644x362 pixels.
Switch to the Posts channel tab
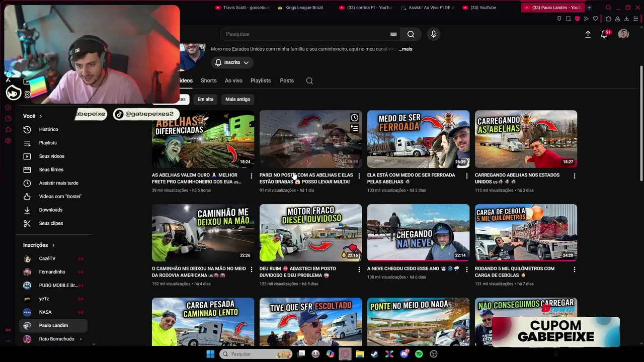point(287,80)
